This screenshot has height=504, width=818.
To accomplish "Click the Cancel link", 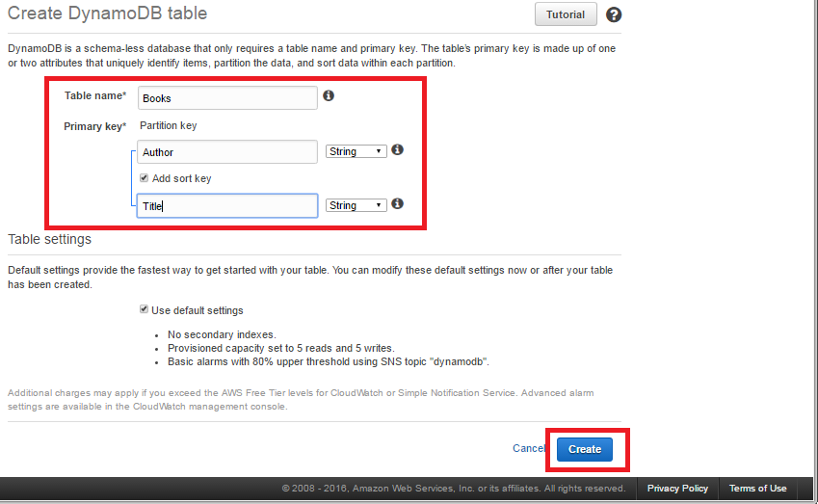I will (528, 448).
